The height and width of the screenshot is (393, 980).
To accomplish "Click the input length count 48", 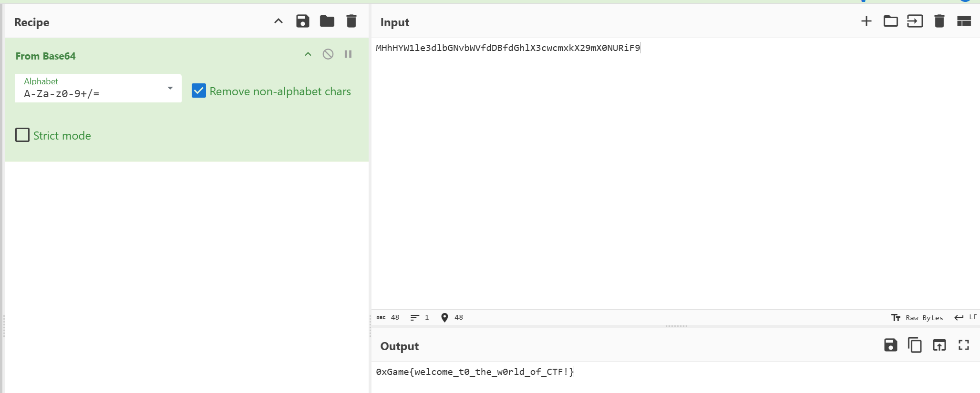I will pyautogui.click(x=388, y=318).
